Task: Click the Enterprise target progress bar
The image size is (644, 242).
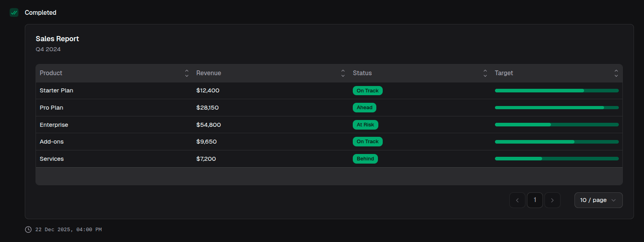Action: pyautogui.click(x=556, y=125)
